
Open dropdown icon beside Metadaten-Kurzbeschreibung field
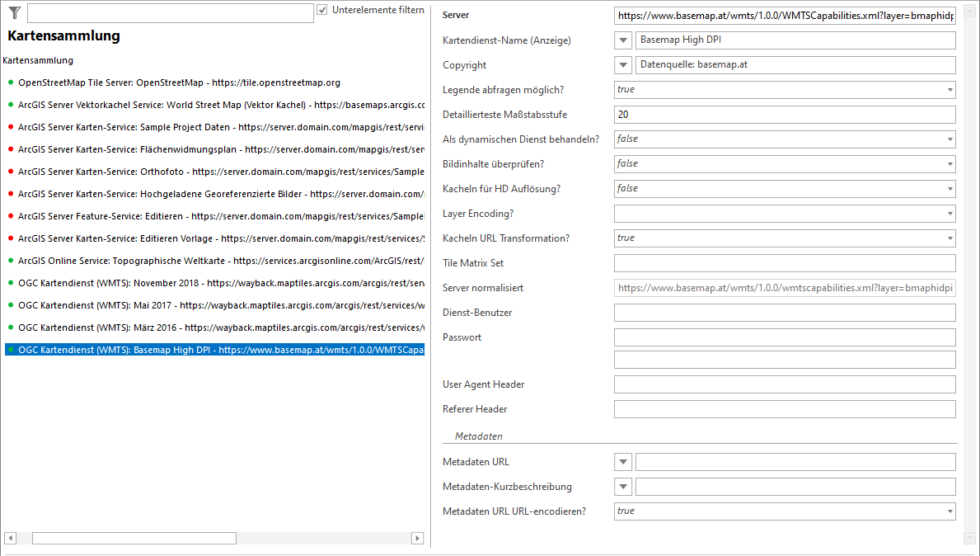[x=623, y=487]
